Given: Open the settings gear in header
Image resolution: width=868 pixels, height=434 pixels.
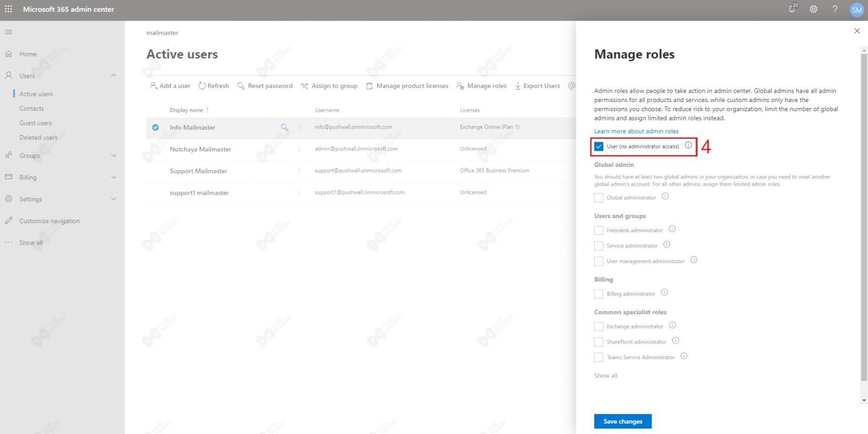Looking at the screenshot, I should click(x=814, y=9).
